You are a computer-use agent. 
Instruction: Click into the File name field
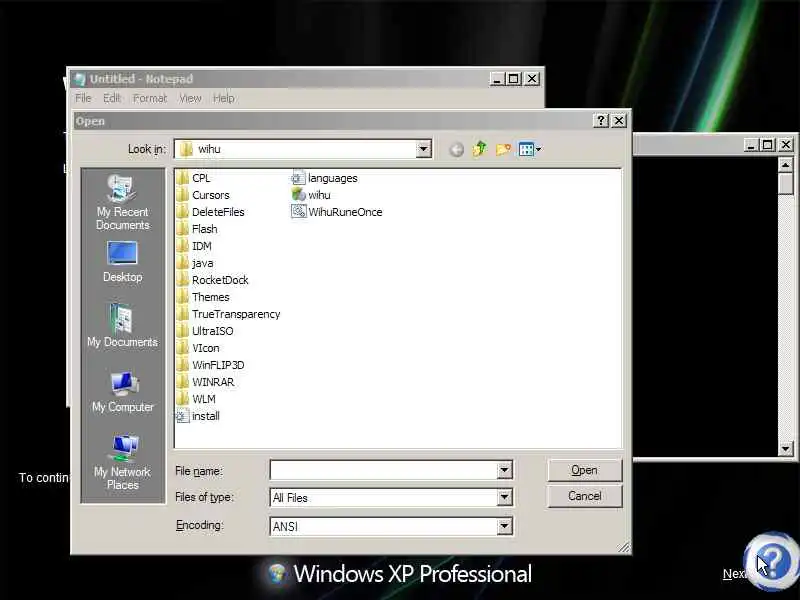[384, 470]
